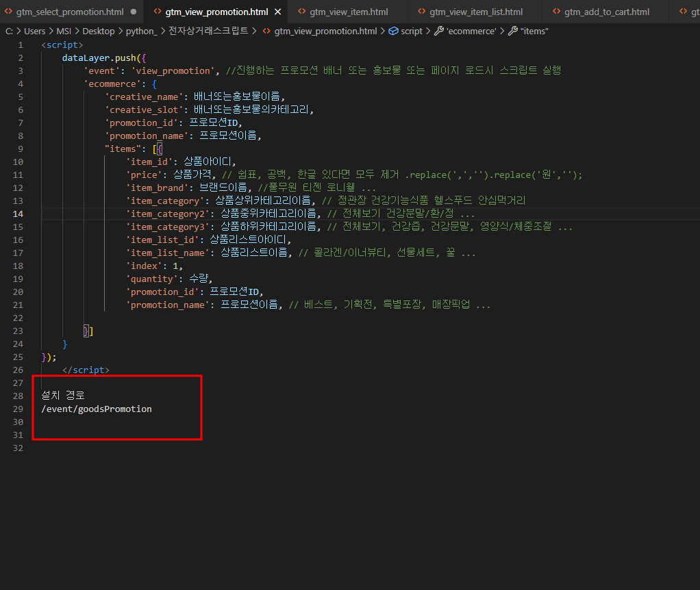Click the 'item_list_name' key

click(x=168, y=253)
